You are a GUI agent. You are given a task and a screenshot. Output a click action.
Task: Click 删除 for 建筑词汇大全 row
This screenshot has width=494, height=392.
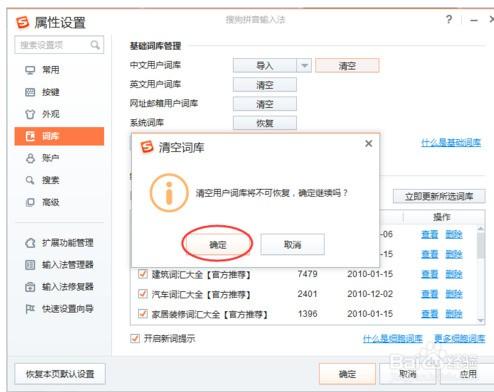(454, 274)
